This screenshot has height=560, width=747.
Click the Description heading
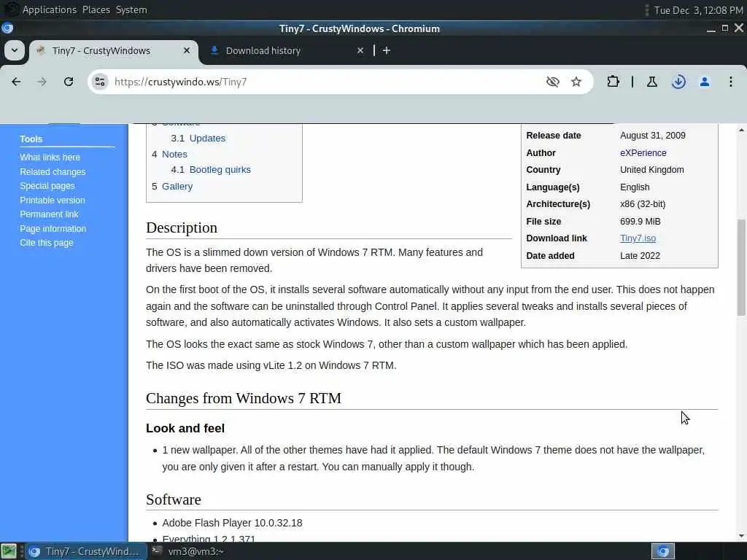coord(182,227)
